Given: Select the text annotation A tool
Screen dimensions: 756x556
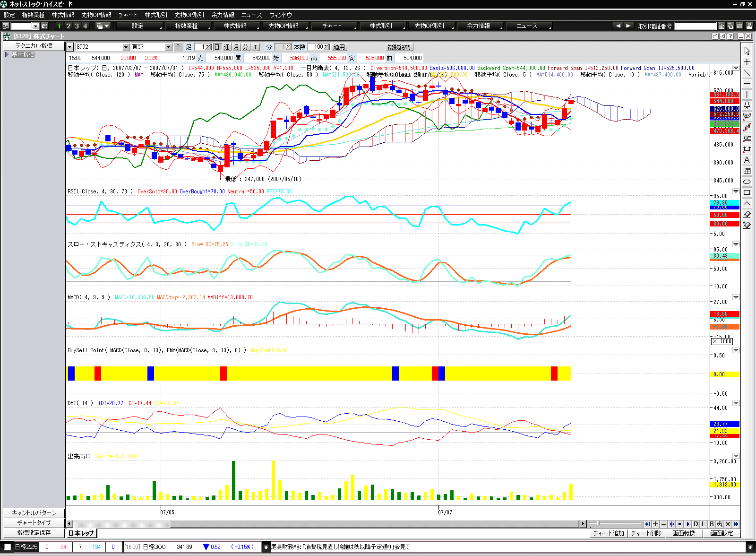Looking at the screenshot, I should click(747, 160).
